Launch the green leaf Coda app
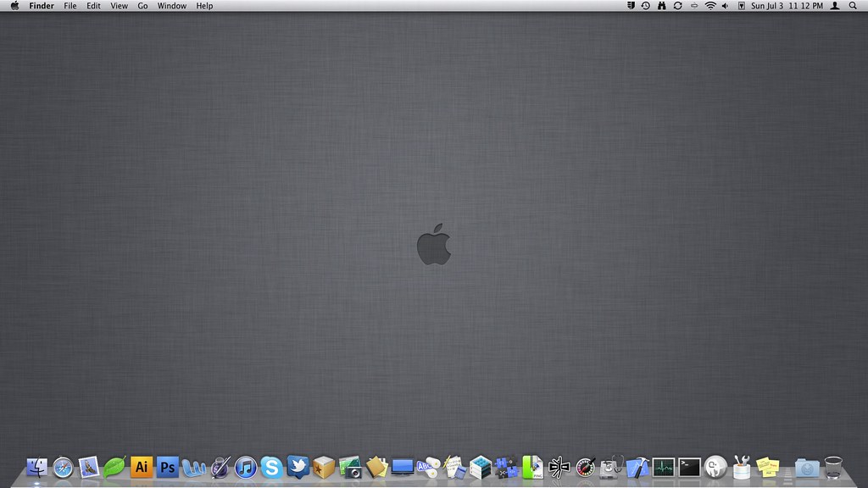 pyautogui.click(x=114, y=468)
